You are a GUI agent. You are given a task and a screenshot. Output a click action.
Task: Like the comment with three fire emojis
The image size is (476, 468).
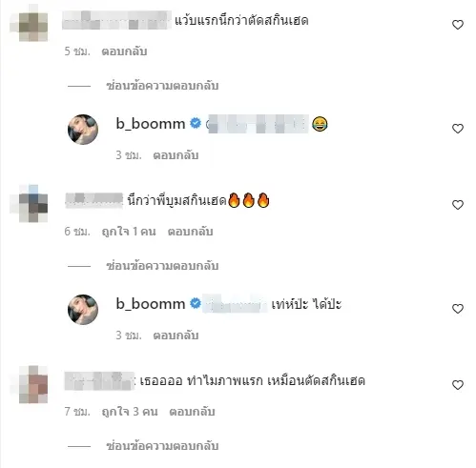[x=458, y=205]
